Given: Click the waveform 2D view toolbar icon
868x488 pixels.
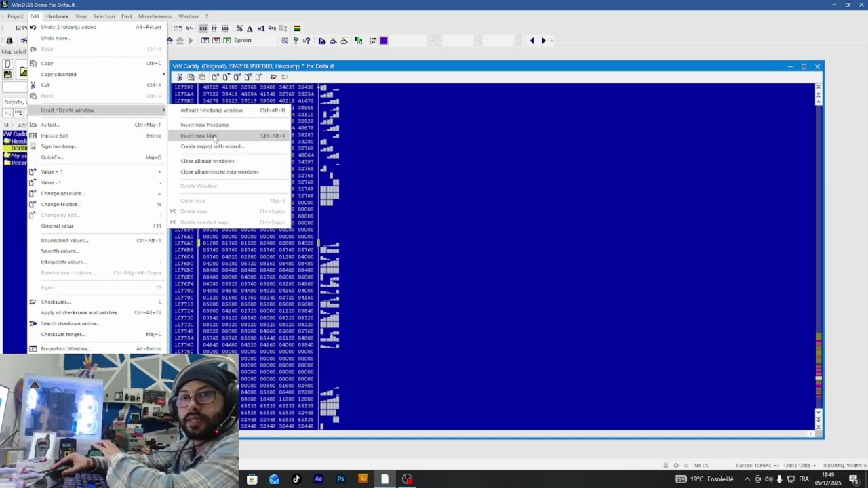Looking at the screenshot, I should (189, 28).
